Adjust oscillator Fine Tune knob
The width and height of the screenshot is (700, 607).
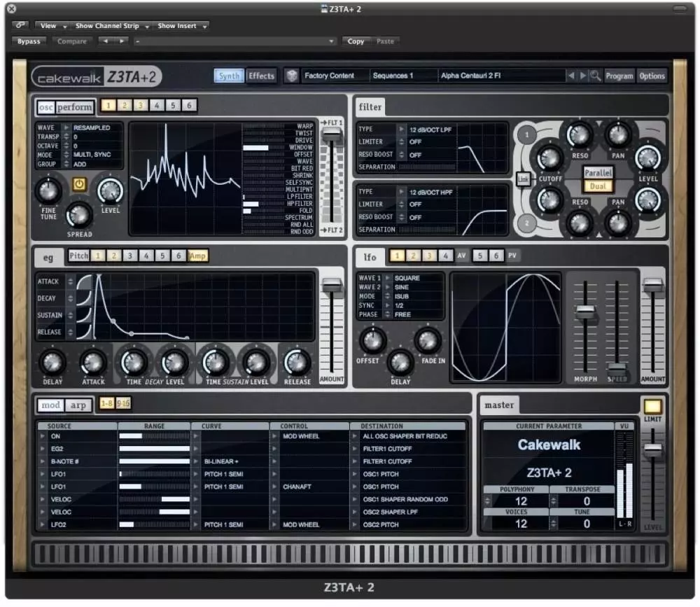click(48, 191)
